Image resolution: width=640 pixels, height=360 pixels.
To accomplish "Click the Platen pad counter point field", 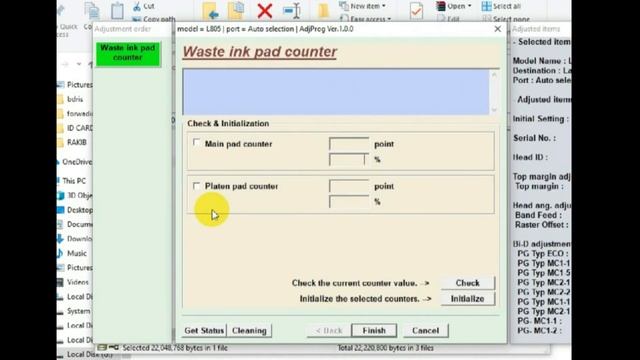I will 349,186.
